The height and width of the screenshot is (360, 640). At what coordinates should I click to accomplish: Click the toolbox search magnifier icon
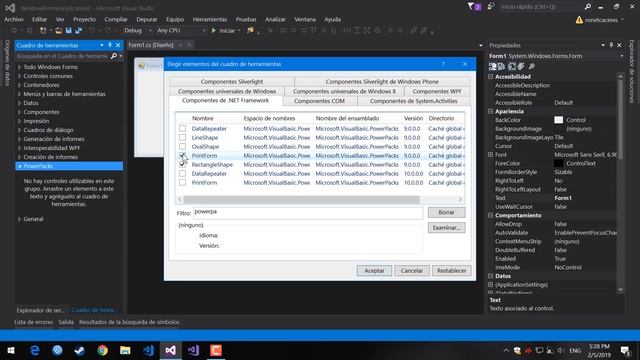coord(114,56)
